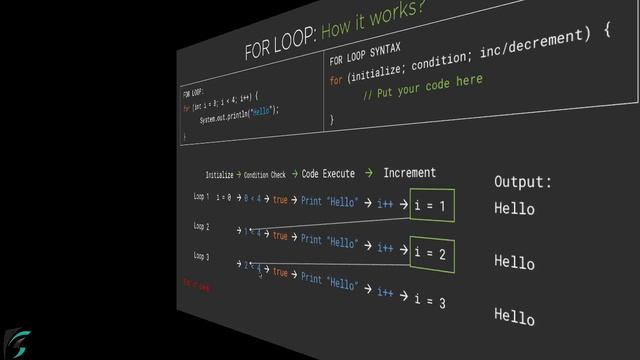This screenshot has height=360, width=640.
Task: Click the "Loop 1" row label
Action: (x=201, y=197)
